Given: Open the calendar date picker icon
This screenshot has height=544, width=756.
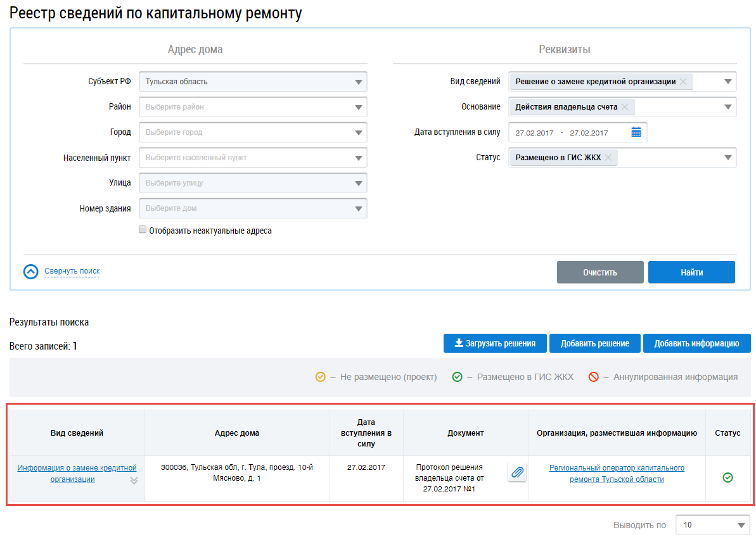Looking at the screenshot, I should pyautogui.click(x=636, y=132).
